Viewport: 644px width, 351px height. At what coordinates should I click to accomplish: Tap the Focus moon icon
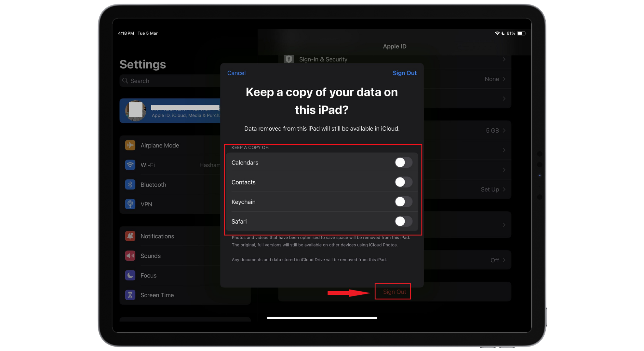(130, 275)
